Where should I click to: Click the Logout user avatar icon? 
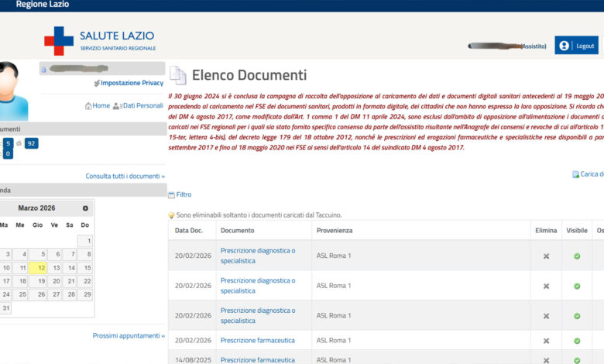coord(564,46)
